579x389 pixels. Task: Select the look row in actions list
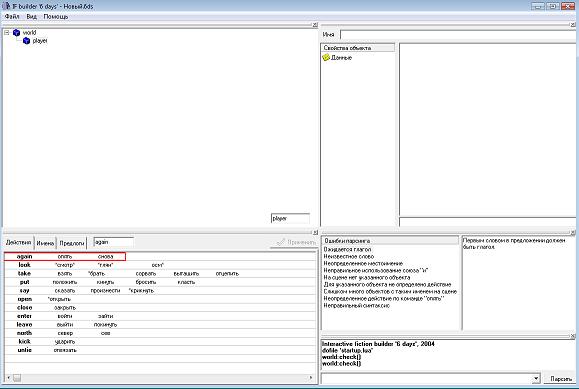click(160, 265)
